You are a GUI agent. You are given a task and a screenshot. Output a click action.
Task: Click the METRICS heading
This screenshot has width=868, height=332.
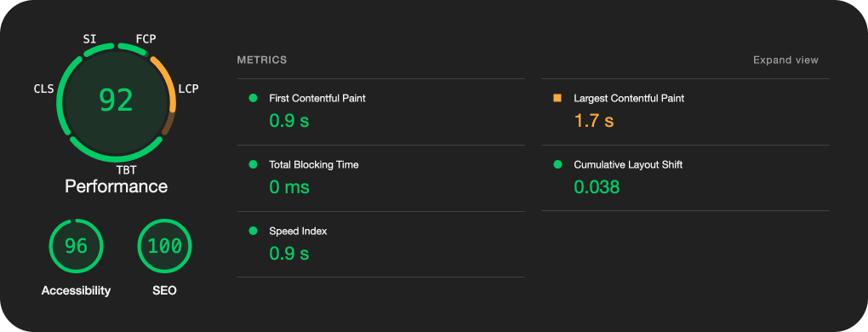point(262,60)
